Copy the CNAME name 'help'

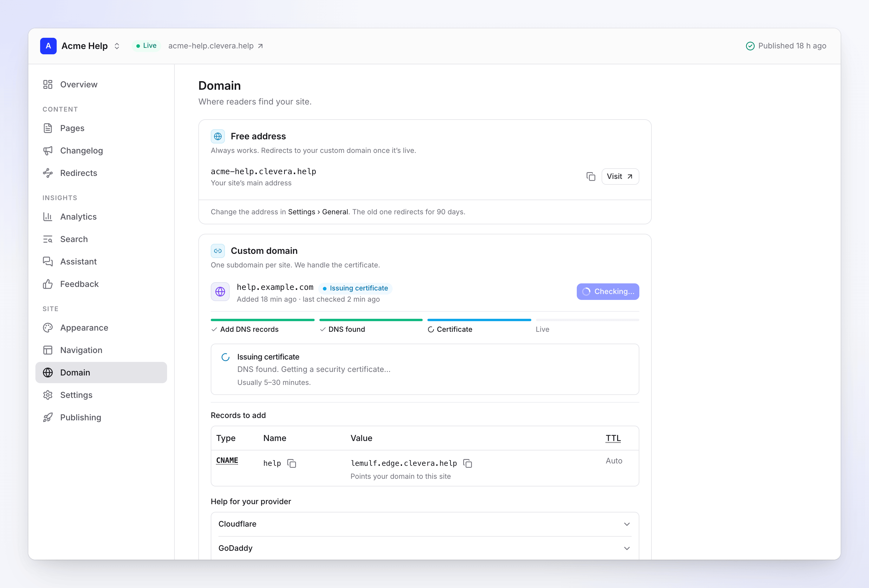coord(292,463)
